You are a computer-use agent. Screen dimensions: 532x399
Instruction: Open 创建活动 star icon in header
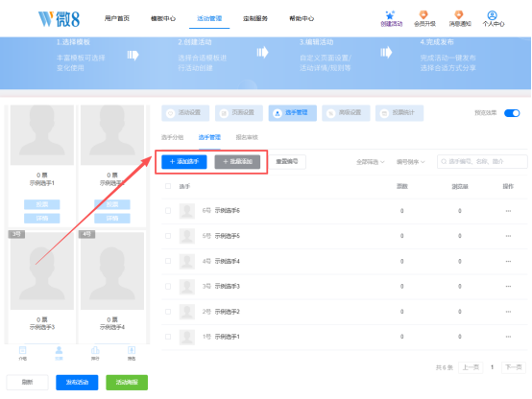pos(391,15)
